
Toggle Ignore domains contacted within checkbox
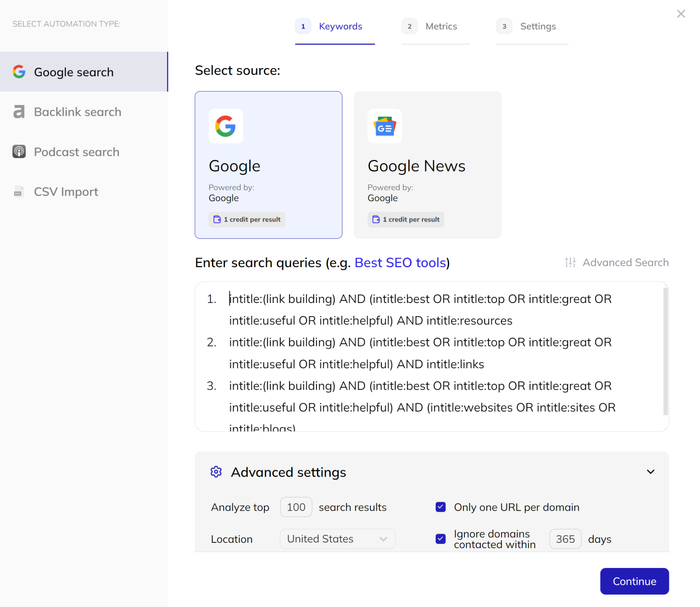[440, 539]
